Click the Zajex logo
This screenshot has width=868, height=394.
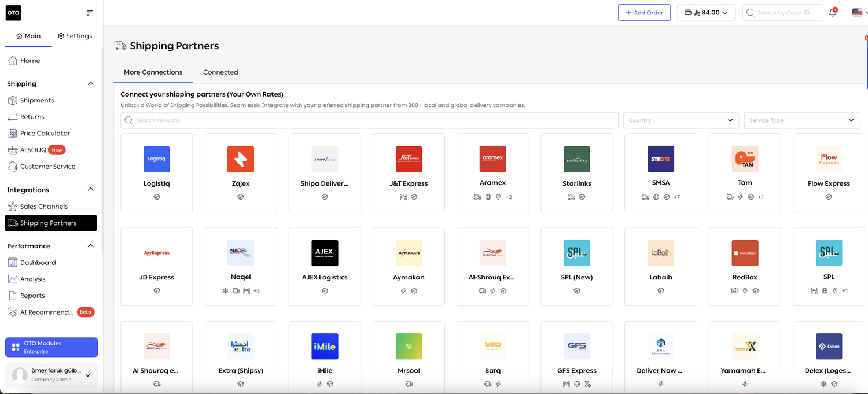[x=241, y=159]
